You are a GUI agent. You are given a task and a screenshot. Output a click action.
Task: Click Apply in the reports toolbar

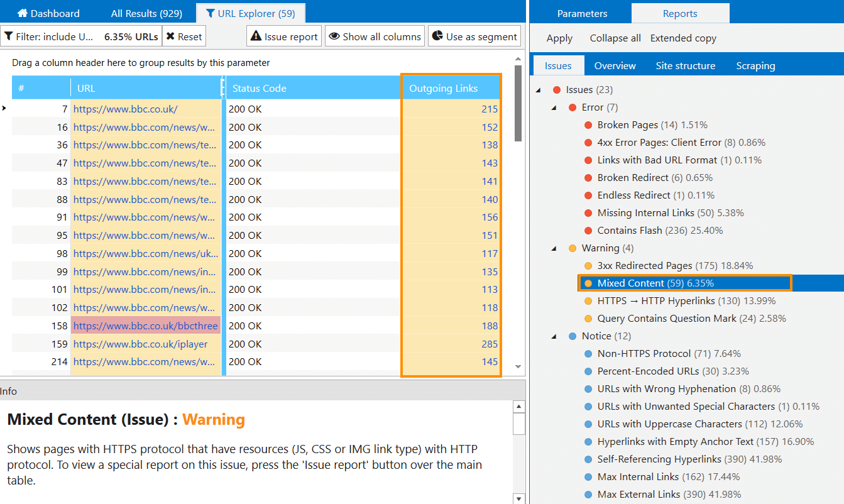click(x=559, y=38)
